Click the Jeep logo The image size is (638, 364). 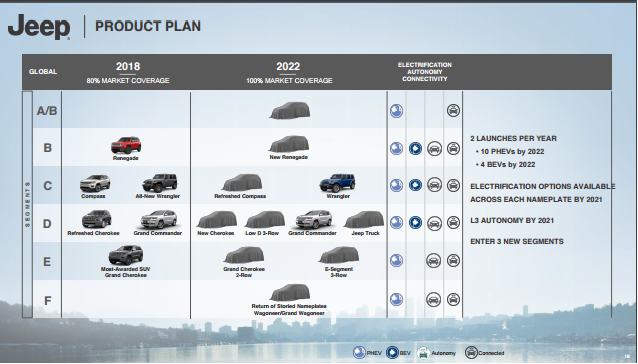pyautogui.click(x=39, y=27)
